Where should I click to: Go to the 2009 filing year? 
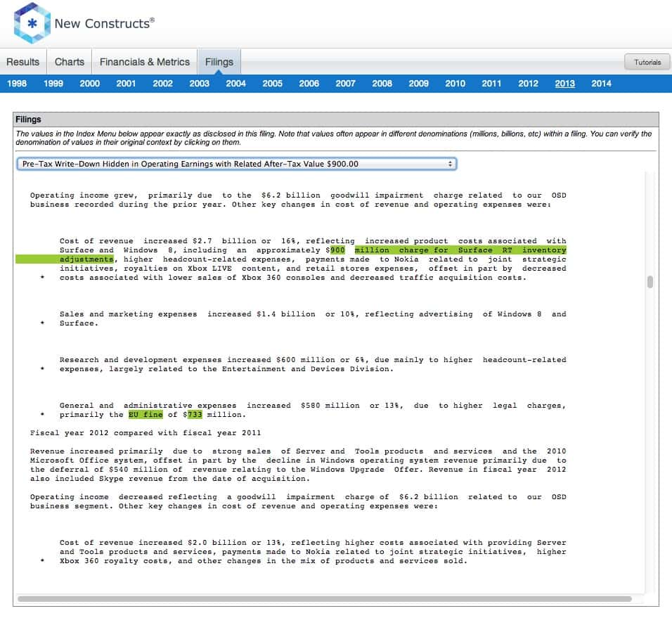(419, 84)
